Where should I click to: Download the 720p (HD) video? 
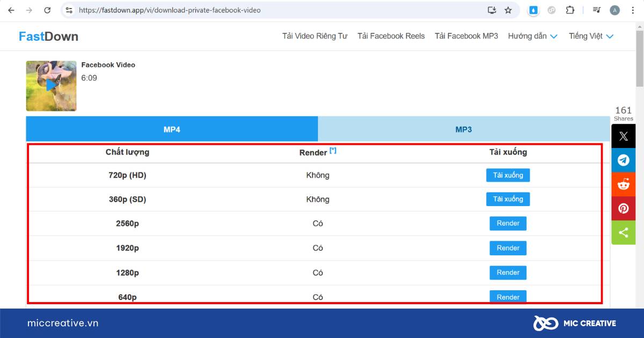point(508,175)
